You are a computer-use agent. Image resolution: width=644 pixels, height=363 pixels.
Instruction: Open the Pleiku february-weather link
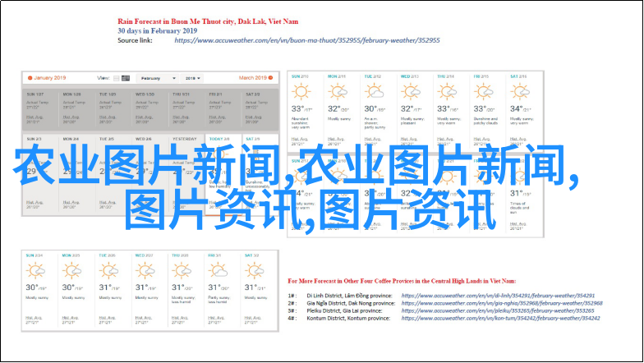pos(498,310)
